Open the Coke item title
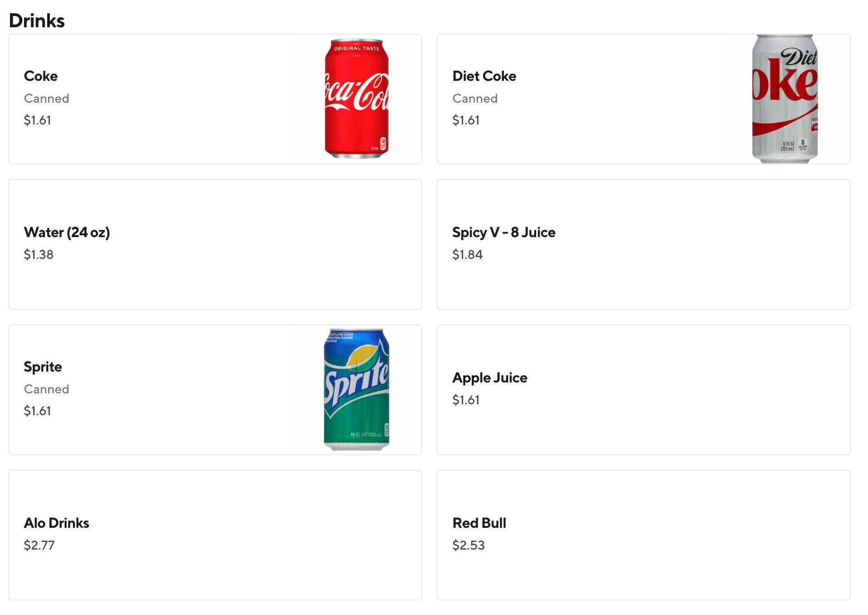 click(x=41, y=76)
